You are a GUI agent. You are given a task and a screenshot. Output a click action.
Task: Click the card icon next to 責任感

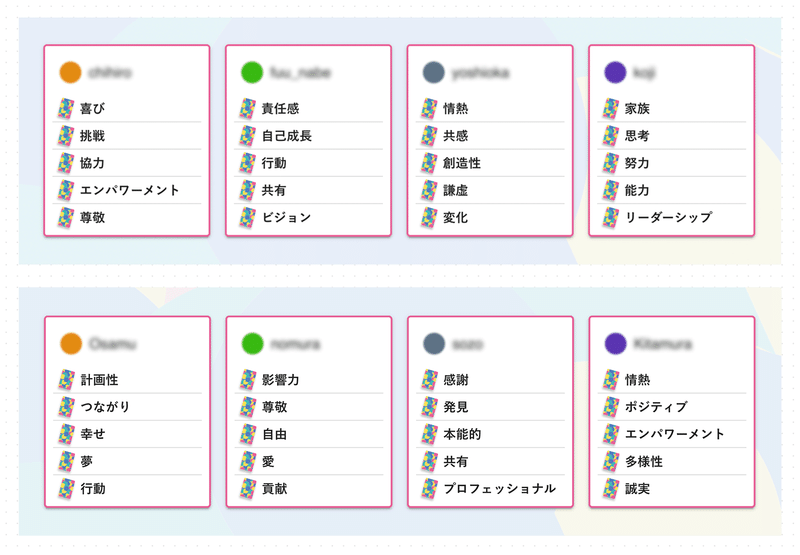pyautogui.click(x=247, y=108)
